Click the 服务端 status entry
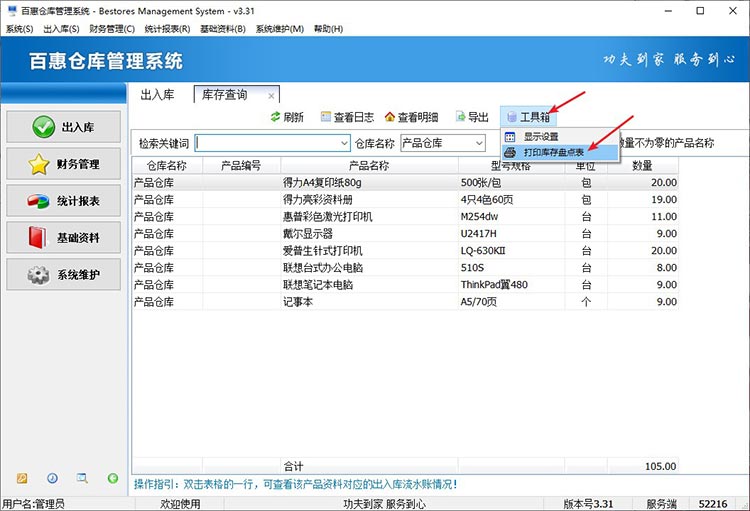The width and height of the screenshot is (750, 511). tap(662, 504)
